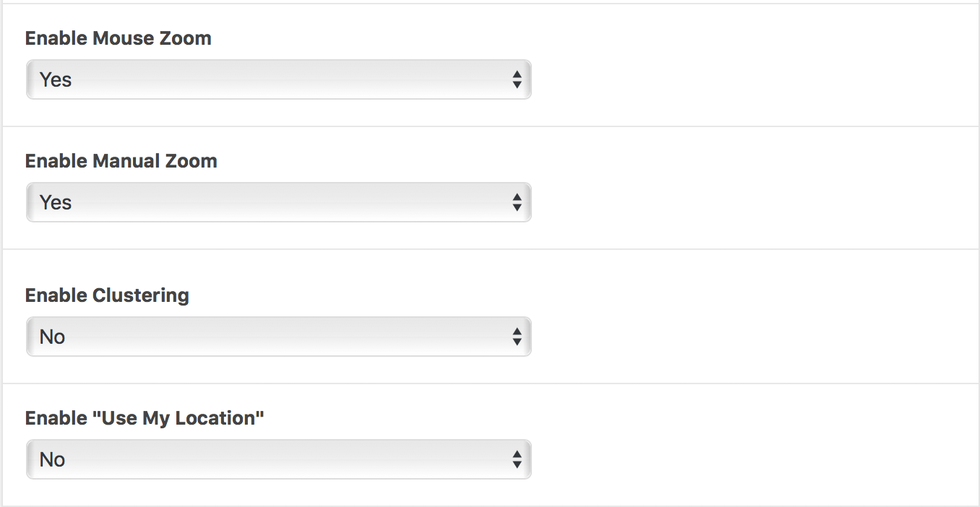Click the arrow icon on Mouse Zoom select
The height and width of the screenshot is (507, 980).
[517, 79]
